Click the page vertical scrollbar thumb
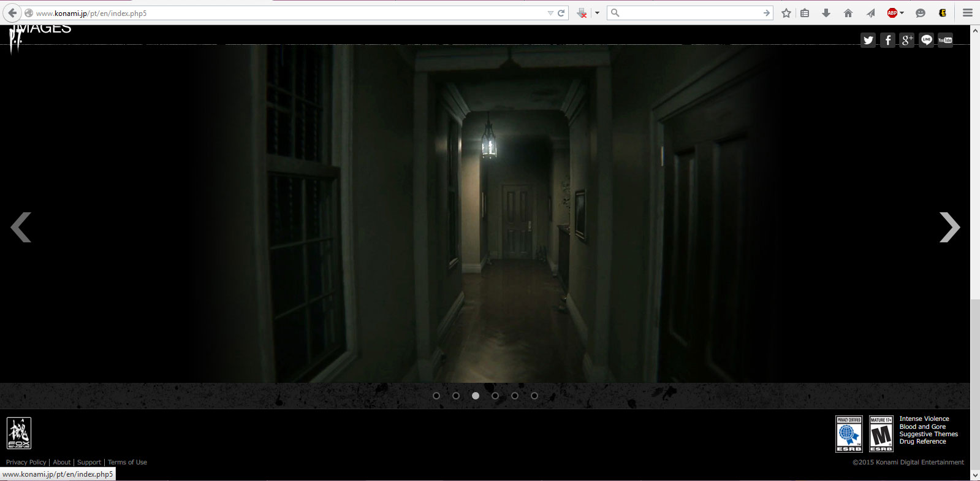This screenshot has width=980, height=481. [975, 383]
